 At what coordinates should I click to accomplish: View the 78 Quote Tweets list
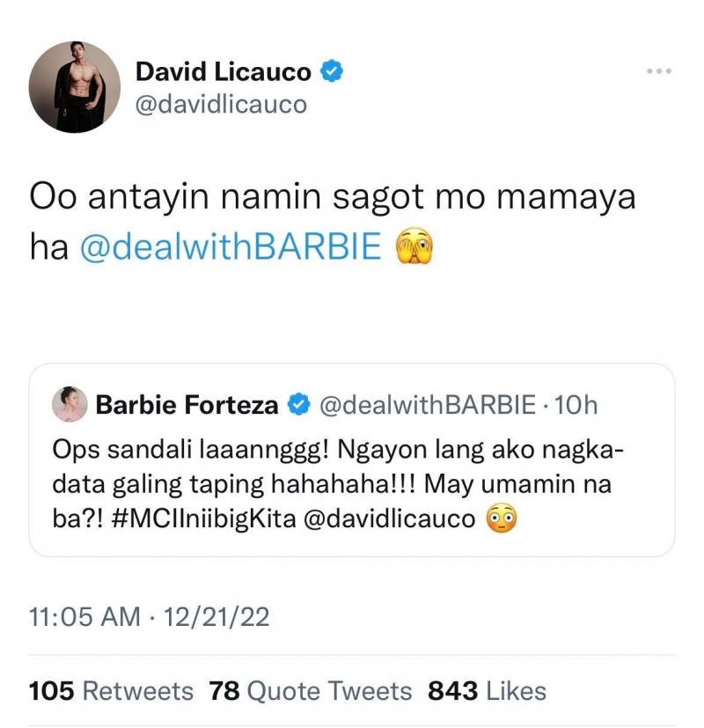310,690
